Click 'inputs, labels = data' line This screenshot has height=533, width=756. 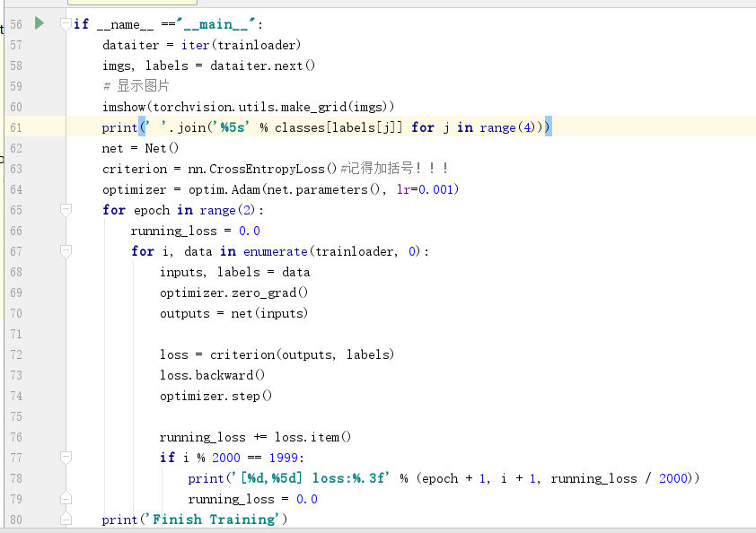[x=235, y=272]
